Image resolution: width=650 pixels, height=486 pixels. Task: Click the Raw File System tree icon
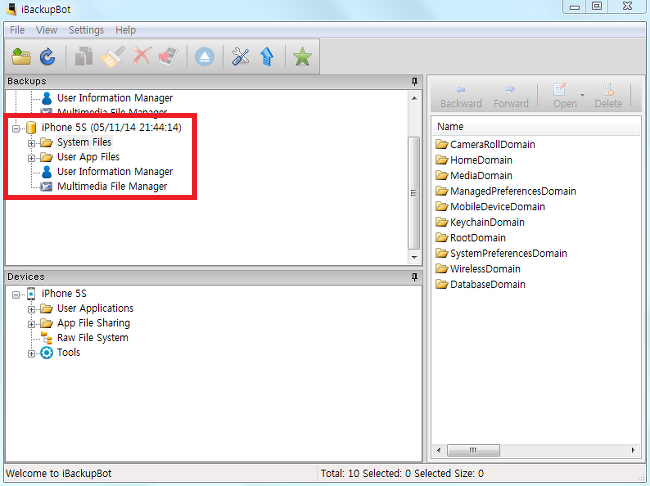(46, 338)
